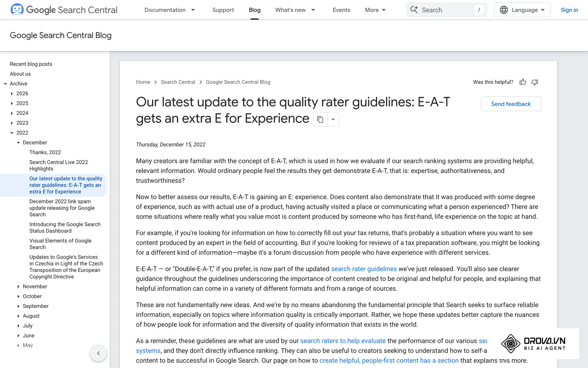Click the thumbs up helpful icon
Screen dimensions: 588x368
tap(523, 82)
